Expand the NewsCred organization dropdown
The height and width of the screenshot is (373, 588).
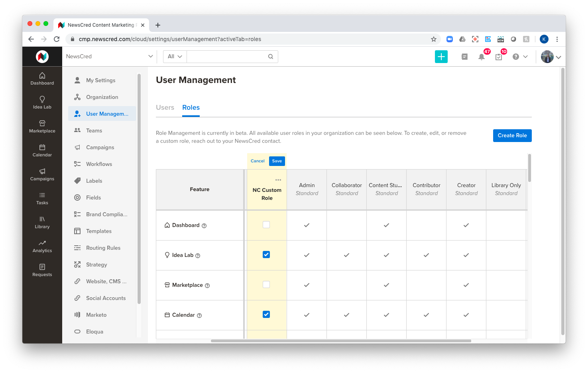click(x=110, y=57)
